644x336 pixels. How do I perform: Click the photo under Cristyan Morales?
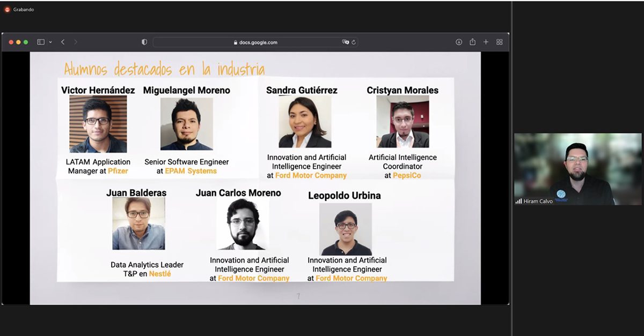[402, 122]
